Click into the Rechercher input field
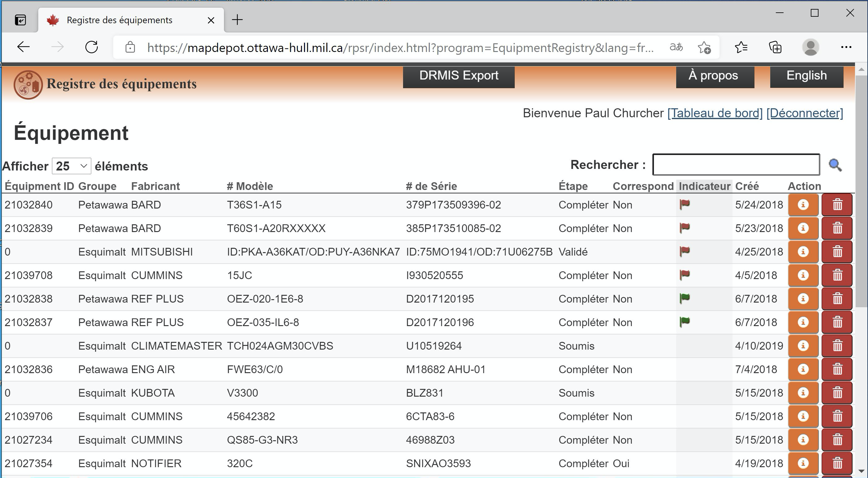The image size is (868, 478). tap(736, 165)
